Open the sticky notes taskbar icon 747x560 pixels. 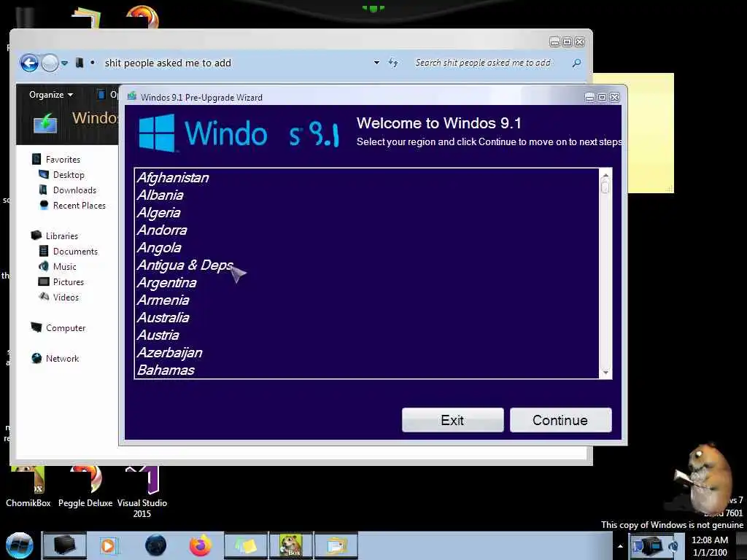246,545
